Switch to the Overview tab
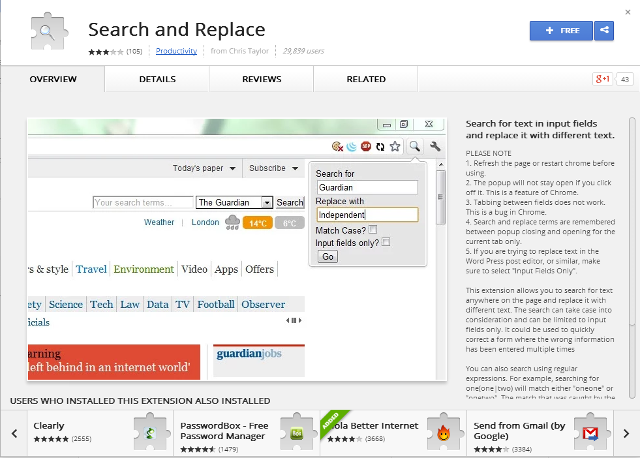This screenshot has height=458, width=640. pyautogui.click(x=53, y=79)
